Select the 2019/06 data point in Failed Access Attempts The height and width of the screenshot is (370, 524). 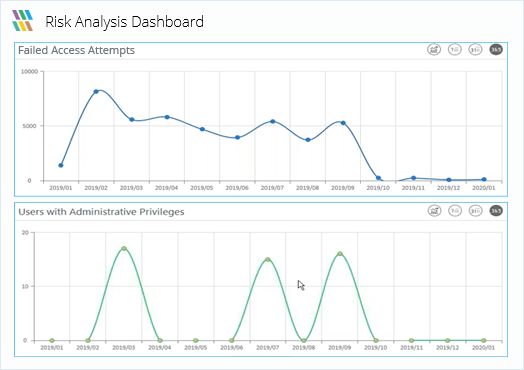pos(237,137)
